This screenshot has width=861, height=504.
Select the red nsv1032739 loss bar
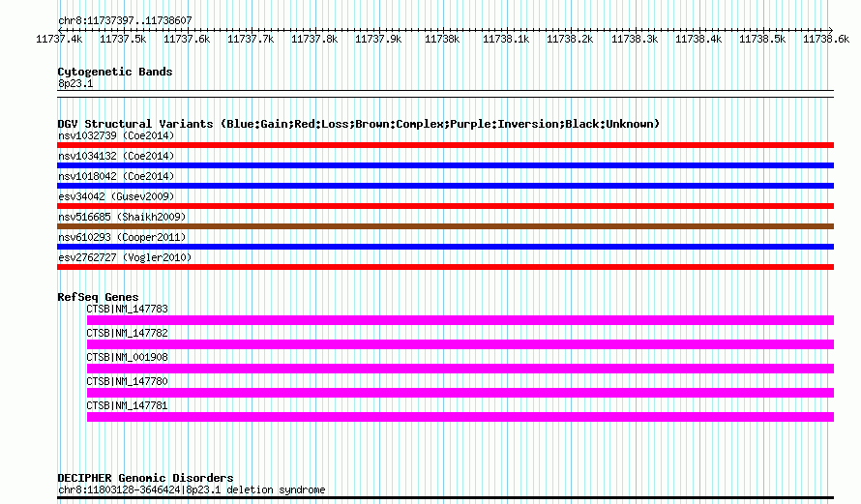(x=445, y=145)
